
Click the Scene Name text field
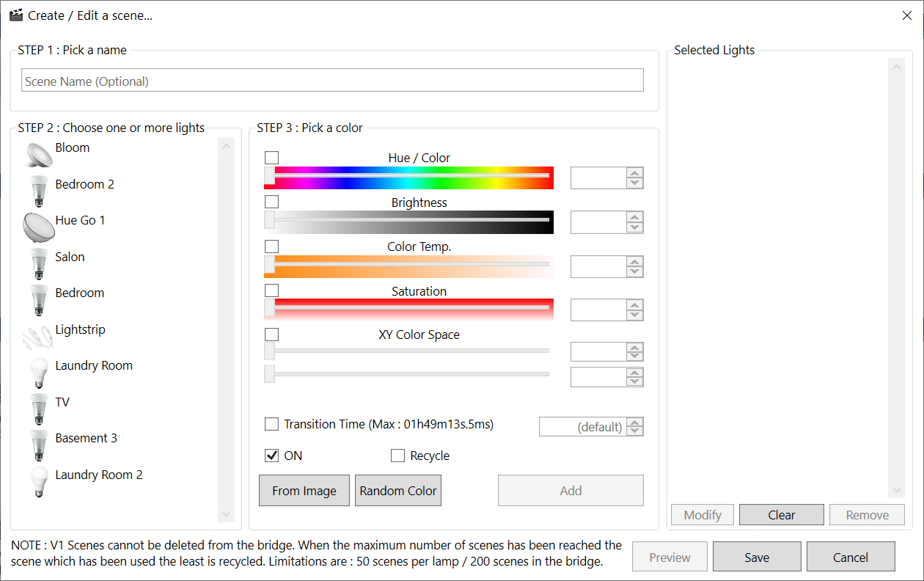coord(332,81)
